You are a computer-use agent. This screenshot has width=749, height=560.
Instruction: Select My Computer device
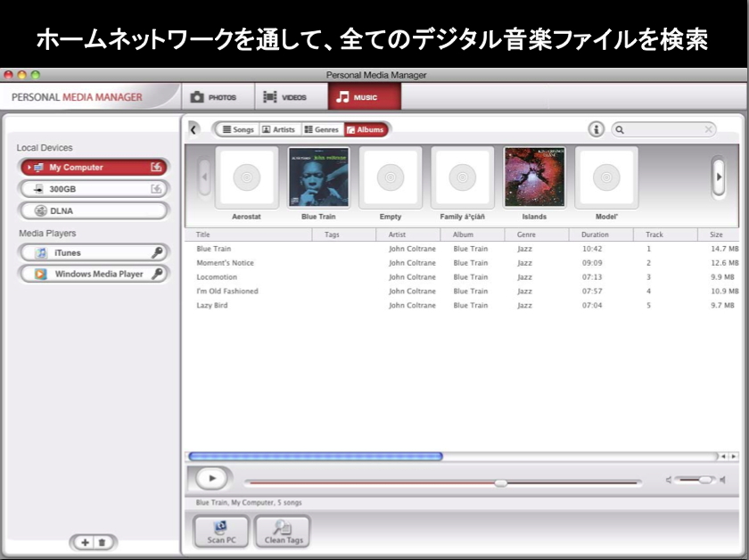tap(94, 168)
